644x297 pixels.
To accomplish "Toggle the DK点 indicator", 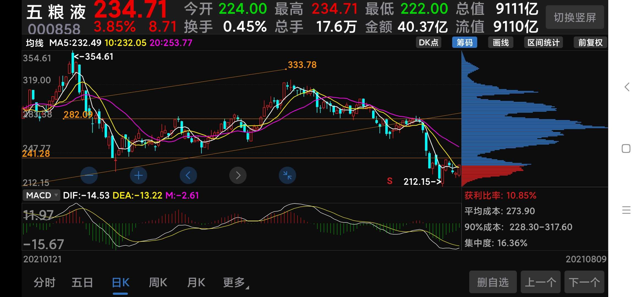I will pyautogui.click(x=429, y=43).
